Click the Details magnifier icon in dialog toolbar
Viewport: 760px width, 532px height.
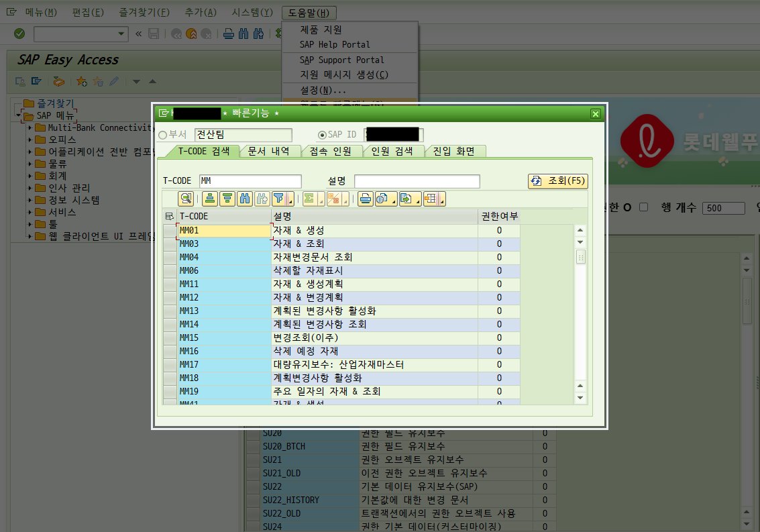(186, 199)
